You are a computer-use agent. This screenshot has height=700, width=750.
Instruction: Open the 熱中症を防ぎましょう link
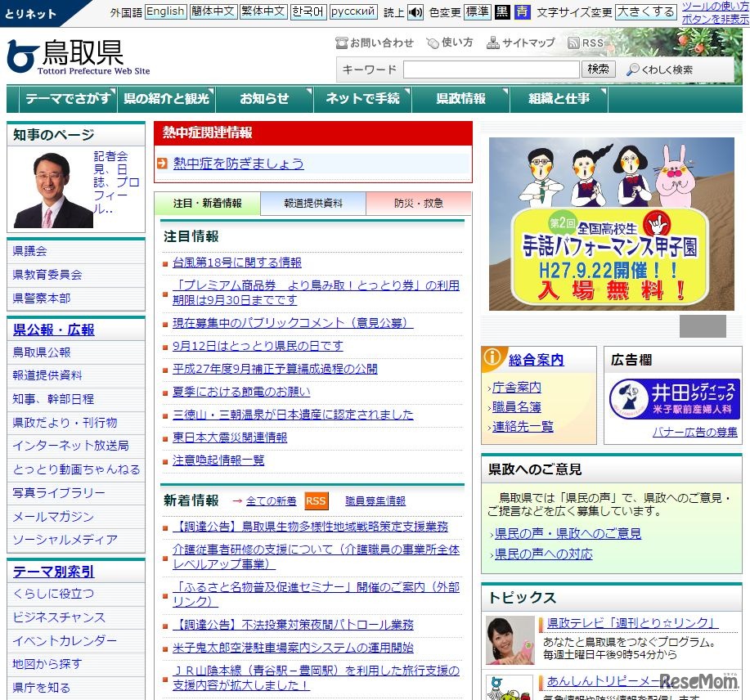[238, 164]
